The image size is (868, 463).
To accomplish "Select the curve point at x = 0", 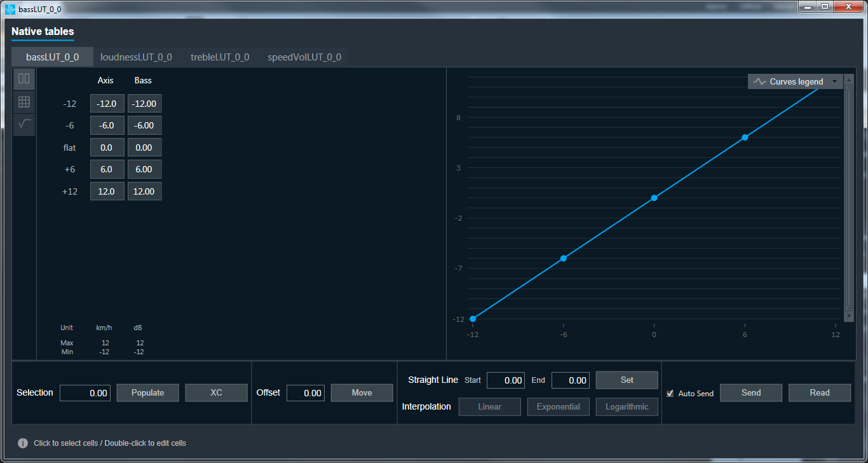I will click(x=654, y=198).
